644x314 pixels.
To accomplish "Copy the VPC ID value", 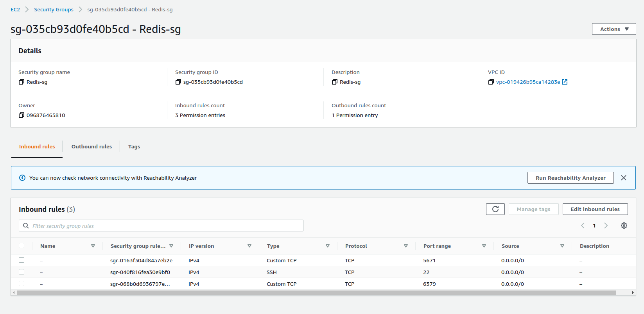I will tap(491, 82).
